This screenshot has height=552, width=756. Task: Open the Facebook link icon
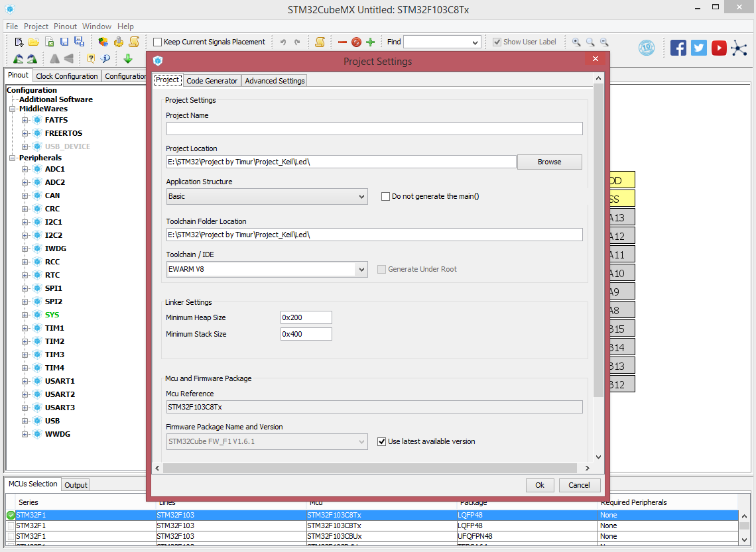(678, 48)
